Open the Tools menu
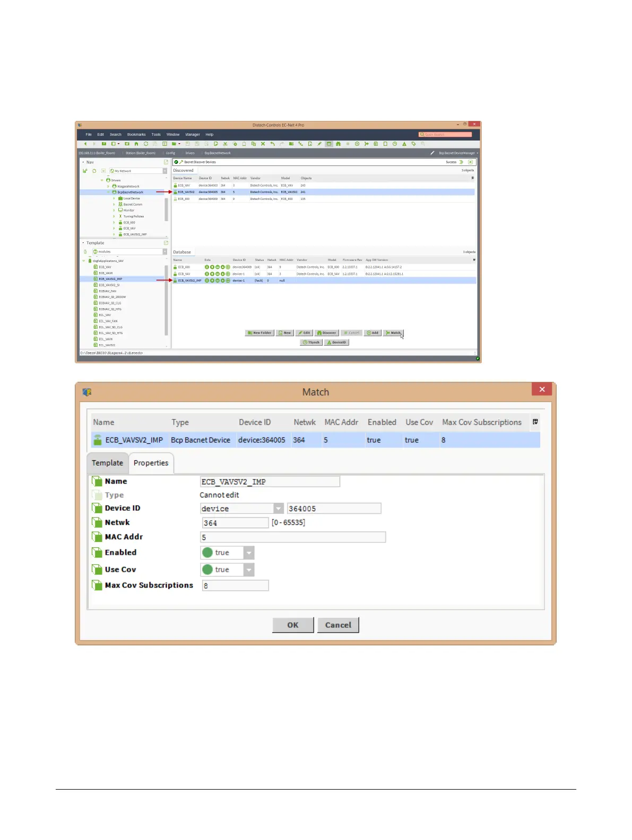Image resolution: width=632 pixels, height=840 pixels. (x=156, y=135)
